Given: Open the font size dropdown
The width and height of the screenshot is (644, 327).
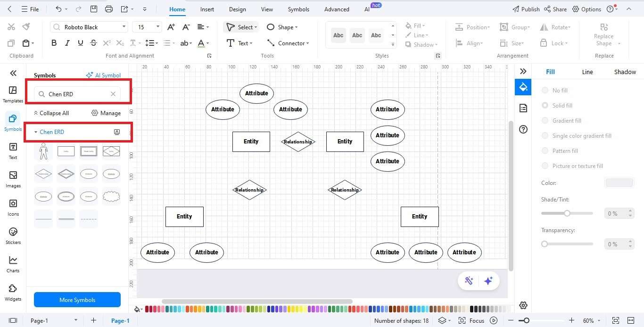Looking at the screenshot, I should (158, 27).
